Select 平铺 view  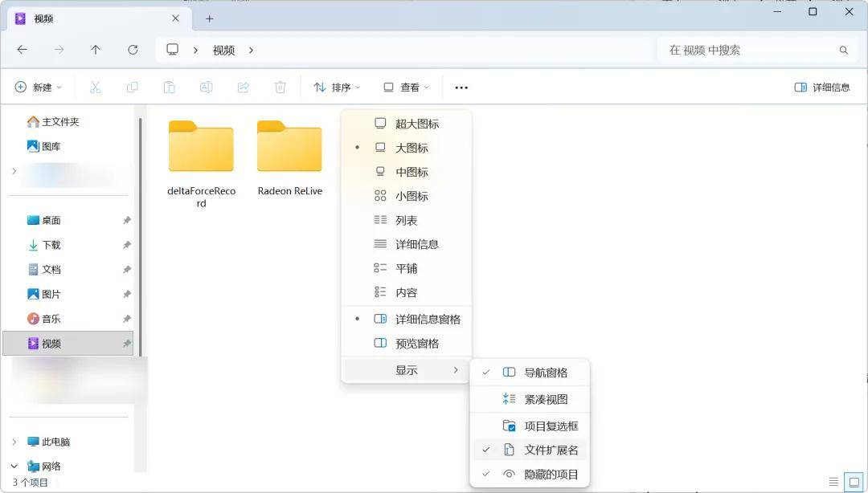[x=407, y=268]
